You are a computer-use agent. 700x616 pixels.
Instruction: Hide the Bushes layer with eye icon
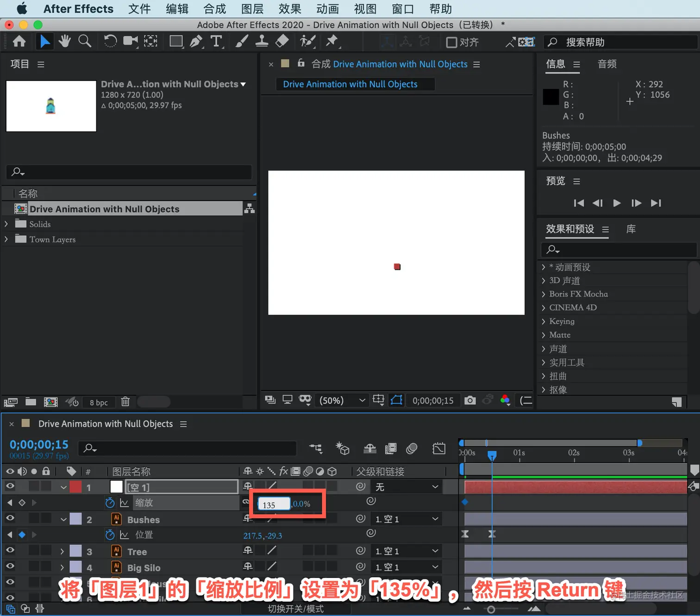coord(10,518)
